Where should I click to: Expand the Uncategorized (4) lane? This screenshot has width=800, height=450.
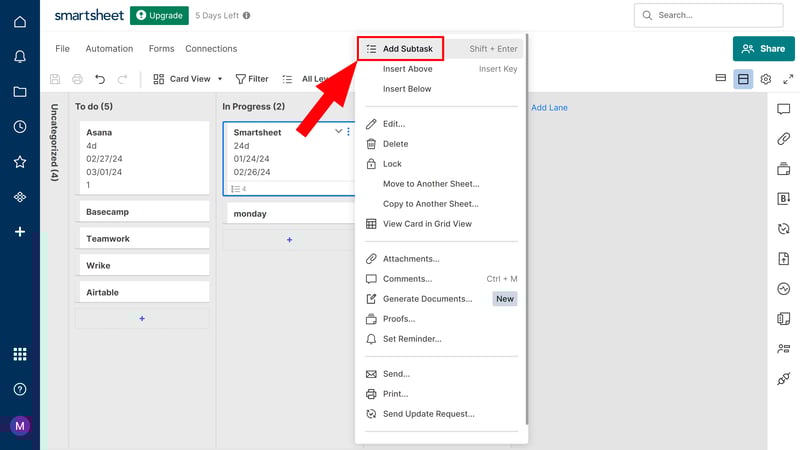click(x=54, y=143)
